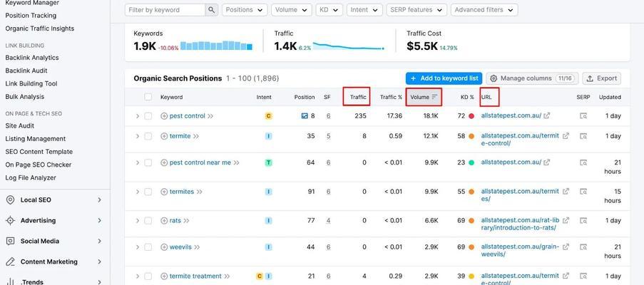Open the Advanced filters dropdown
This screenshot has height=285, width=644.
[484, 10]
